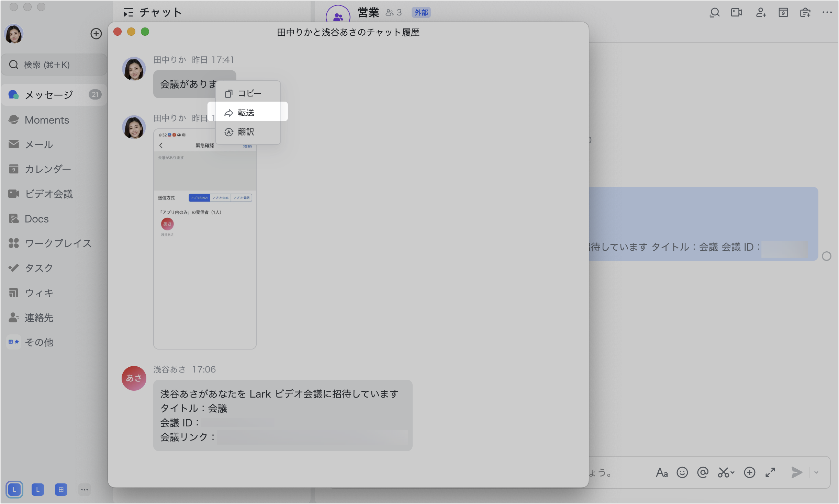
Task: Click the 会議リンク line in invitation
Action: (284, 437)
